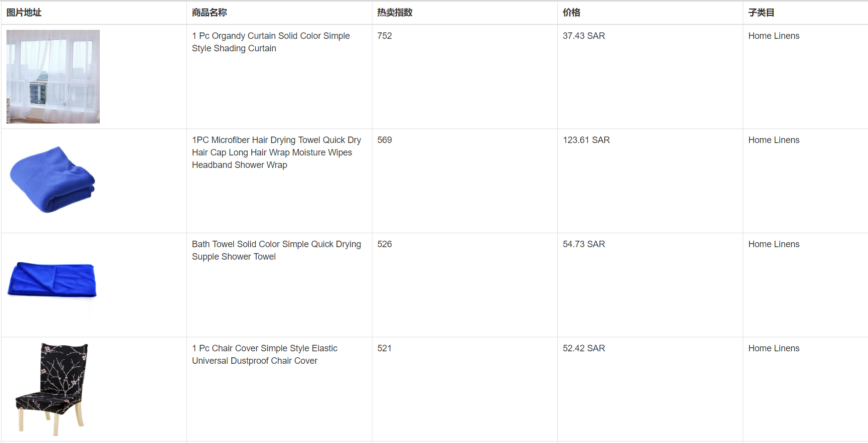Viewport: 868px width, 443px height.
Task: Click the 商品名称 column header
Action: (x=209, y=12)
